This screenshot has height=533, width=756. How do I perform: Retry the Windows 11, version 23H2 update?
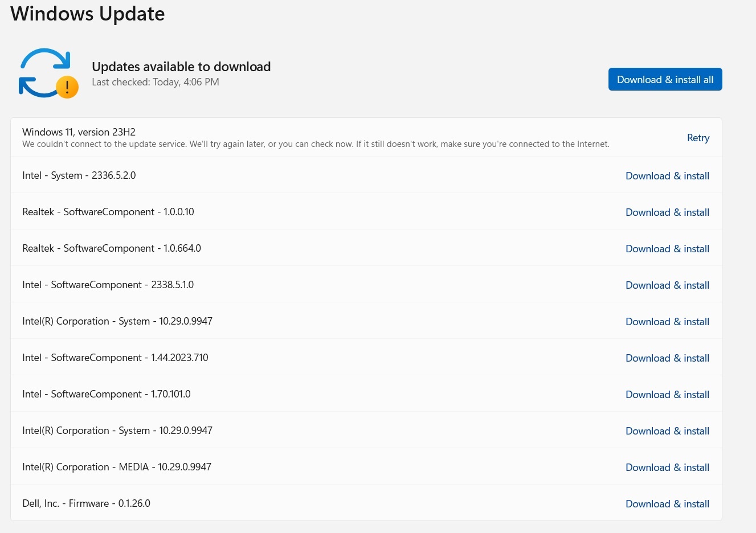[x=698, y=138]
